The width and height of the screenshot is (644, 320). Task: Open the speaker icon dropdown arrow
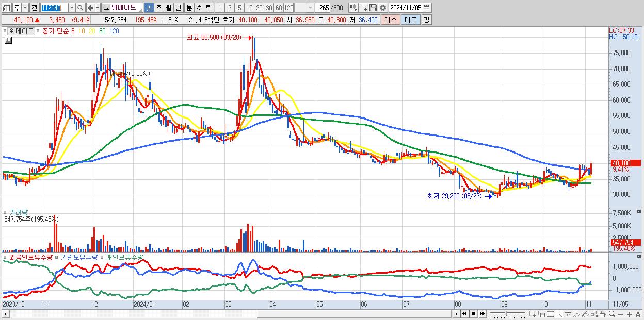(x=98, y=8)
